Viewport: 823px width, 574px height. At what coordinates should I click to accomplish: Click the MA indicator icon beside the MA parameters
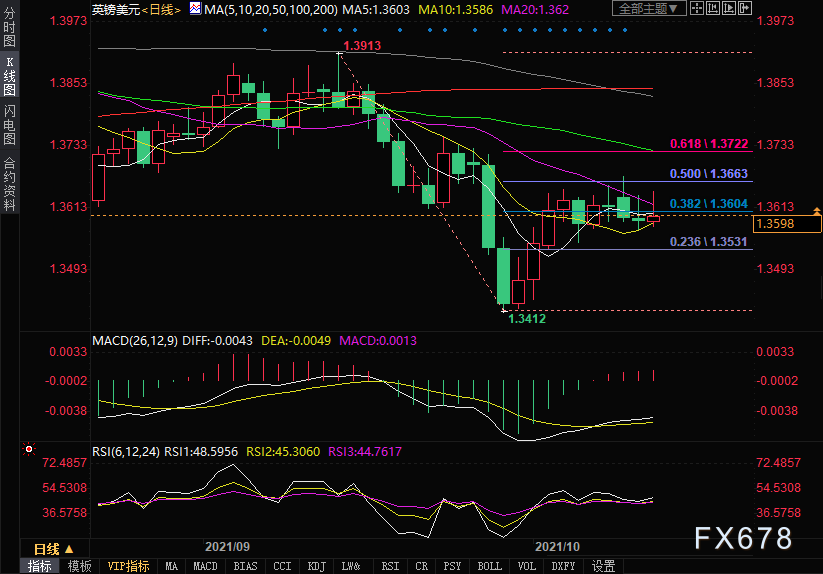(x=195, y=8)
